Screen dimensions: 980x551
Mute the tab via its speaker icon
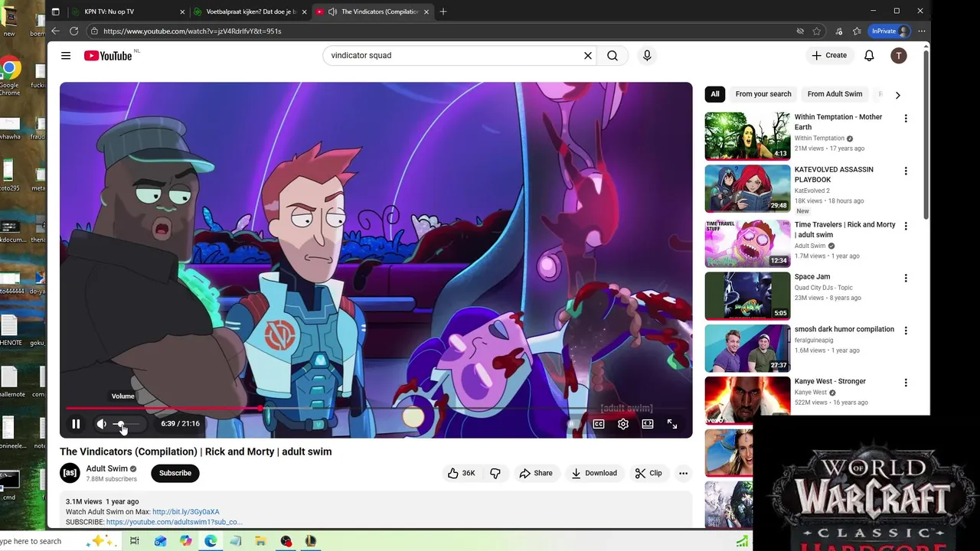332,11
